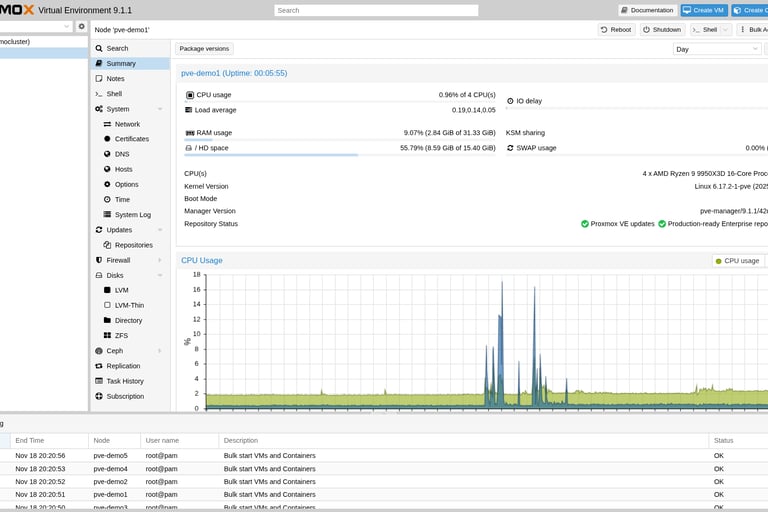768x512 pixels.
Task: Click the Shell terminal icon in the sidebar
Action: (x=99, y=94)
